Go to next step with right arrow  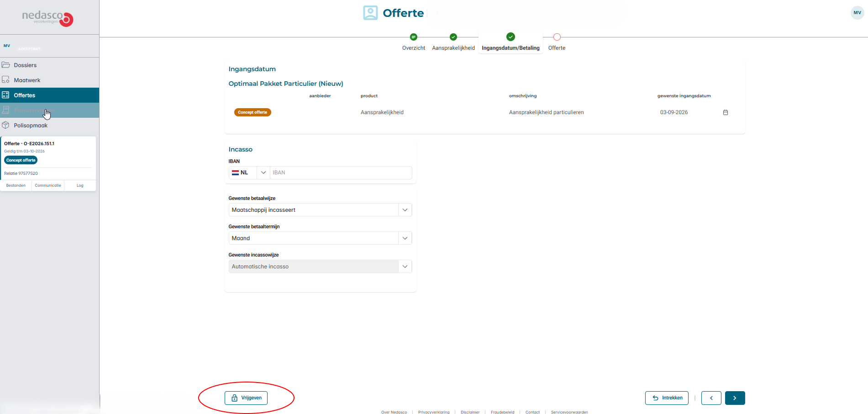(x=735, y=398)
